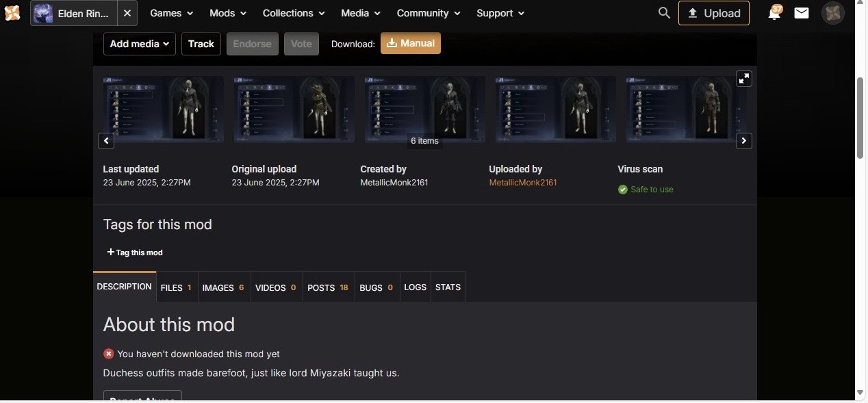Open the fourth gallery thumbnail
Viewport: 868px width, 403px height.
(556, 109)
